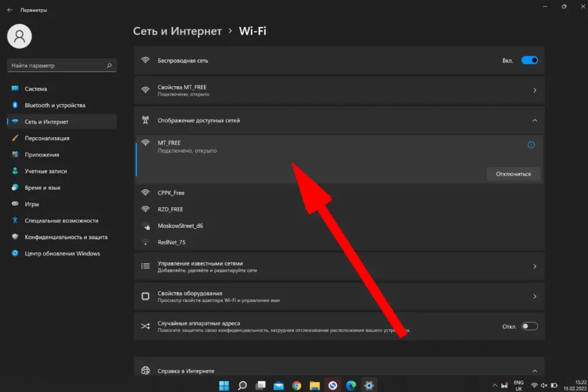The height and width of the screenshot is (392, 588).
Task: Open Приложения section
Action: coord(62,155)
